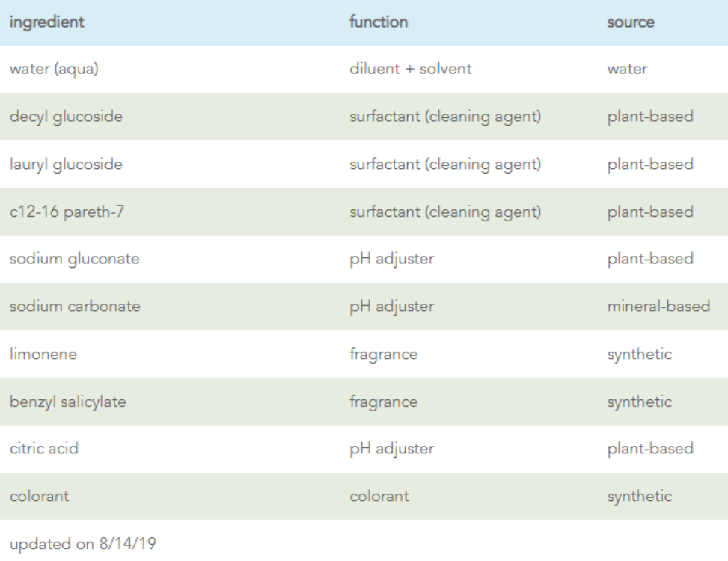Select the "limonene" ingredient
The width and height of the screenshot is (728, 561).
(34, 354)
